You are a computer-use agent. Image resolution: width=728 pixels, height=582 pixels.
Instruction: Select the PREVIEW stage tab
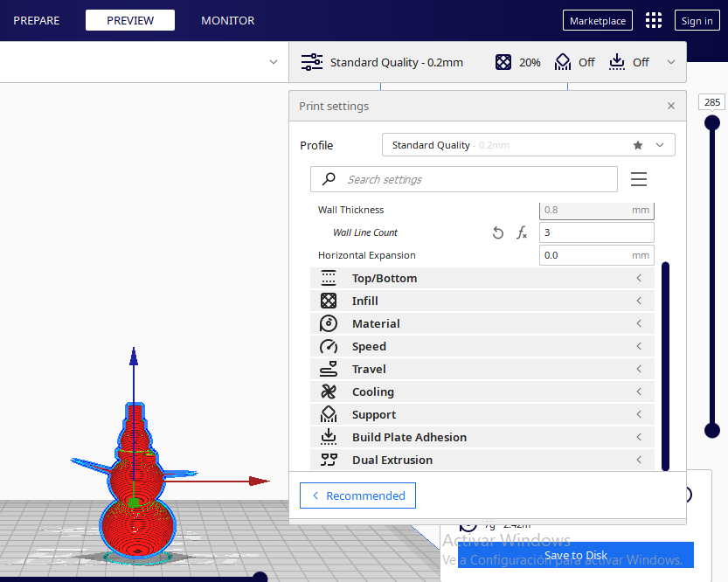coord(130,20)
